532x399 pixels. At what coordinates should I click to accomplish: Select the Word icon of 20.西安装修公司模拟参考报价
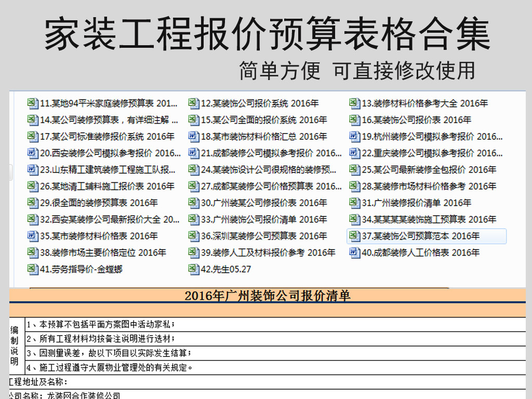(33, 153)
